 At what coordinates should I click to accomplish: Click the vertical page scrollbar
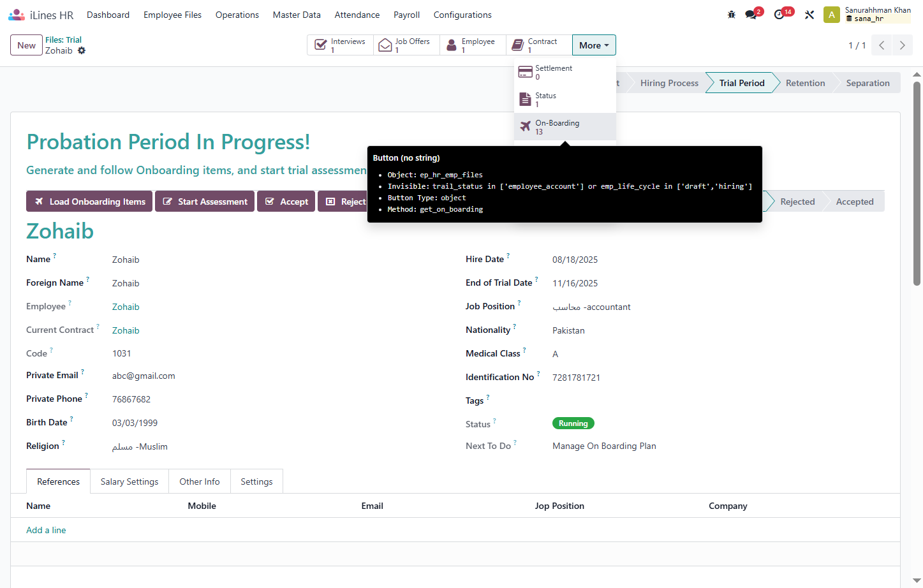click(x=917, y=182)
